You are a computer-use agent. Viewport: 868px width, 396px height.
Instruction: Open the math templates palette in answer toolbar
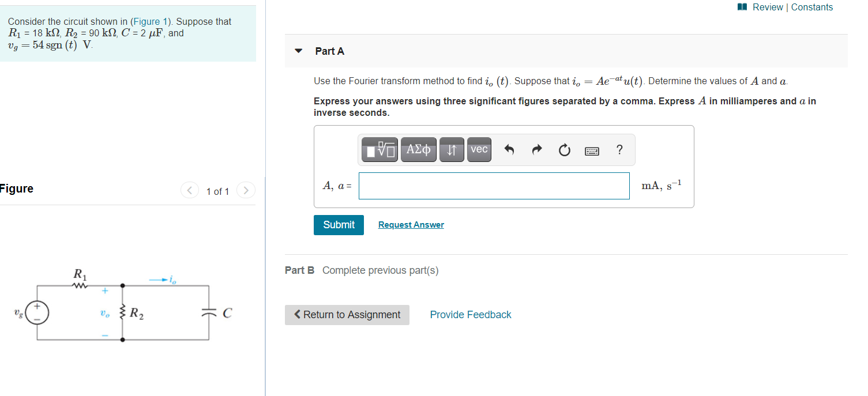point(378,149)
